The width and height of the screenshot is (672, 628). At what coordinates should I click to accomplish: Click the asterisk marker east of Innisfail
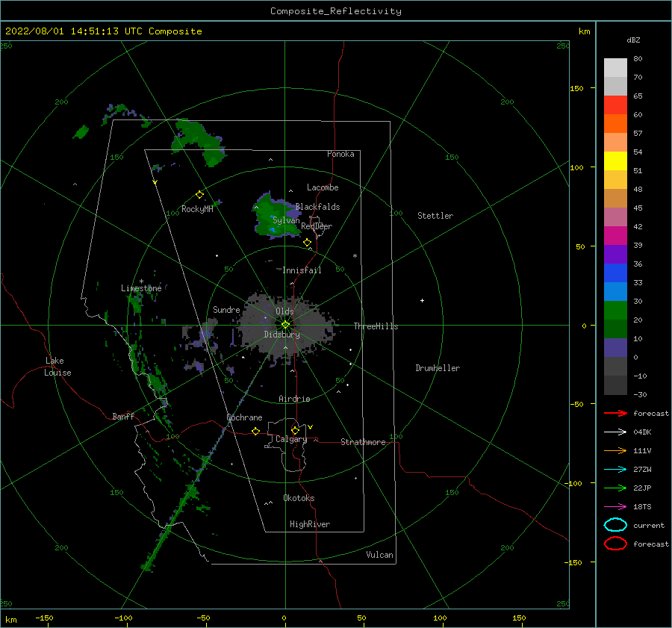tap(355, 256)
